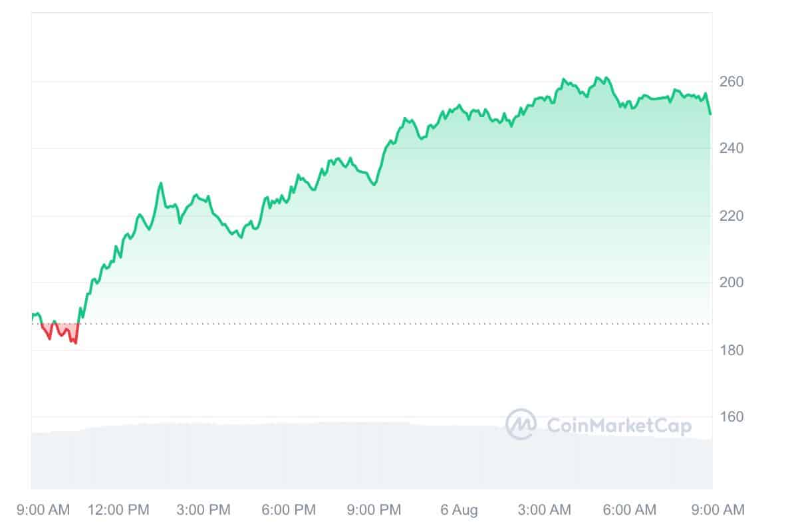The width and height of the screenshot is (798, 532).
Task: Click the CoinMarketCap logo icon
Action: click(x=521, y=424)
